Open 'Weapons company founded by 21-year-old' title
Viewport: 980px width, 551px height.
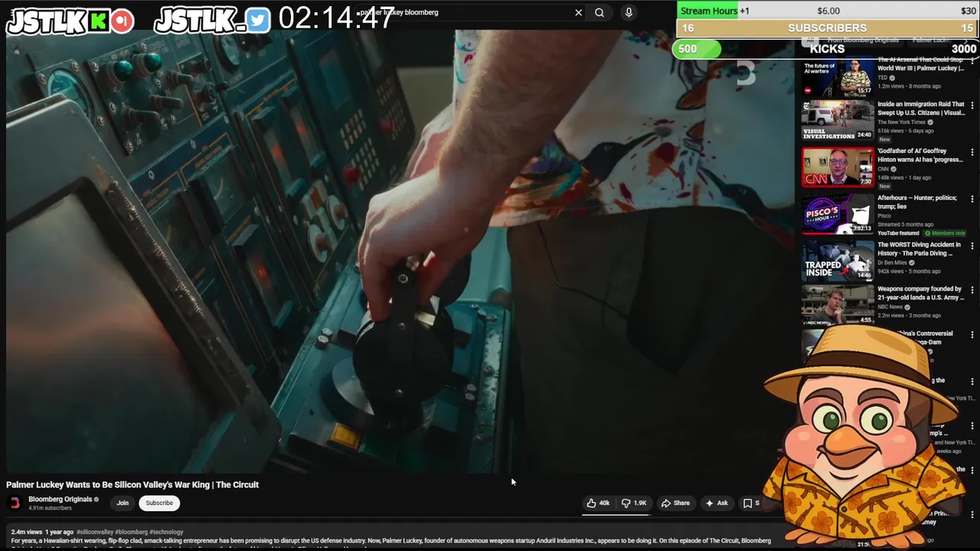(x=921, y=293)
